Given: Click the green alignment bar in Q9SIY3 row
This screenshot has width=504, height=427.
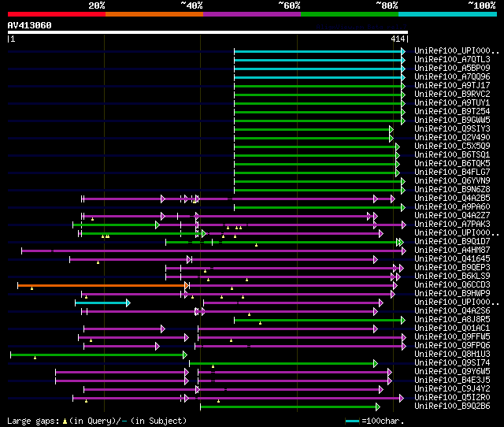Looking at the screenshot, I should [313, 129].
